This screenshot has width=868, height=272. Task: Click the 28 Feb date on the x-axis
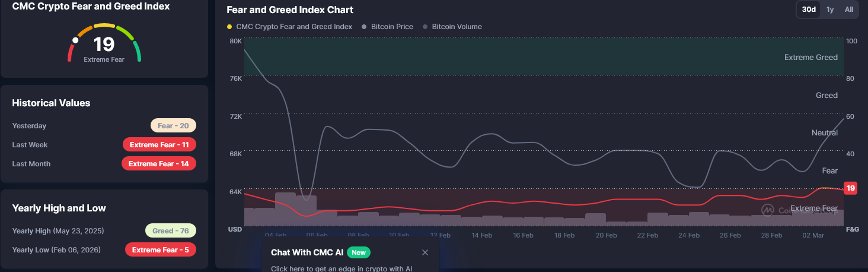point(772,235)
